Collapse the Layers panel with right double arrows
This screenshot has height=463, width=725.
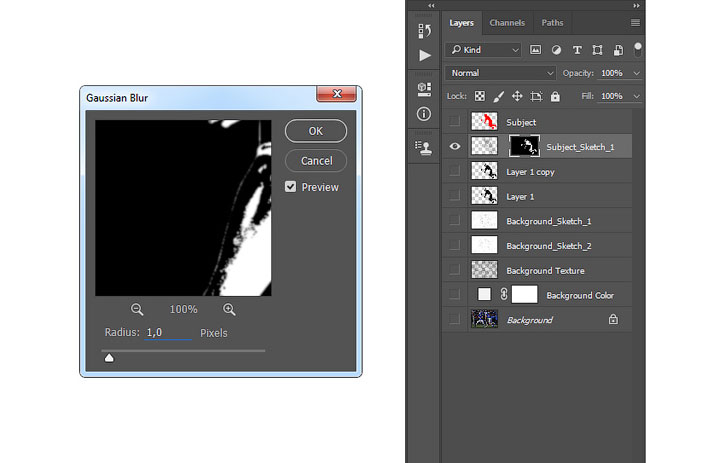[636, 6]
